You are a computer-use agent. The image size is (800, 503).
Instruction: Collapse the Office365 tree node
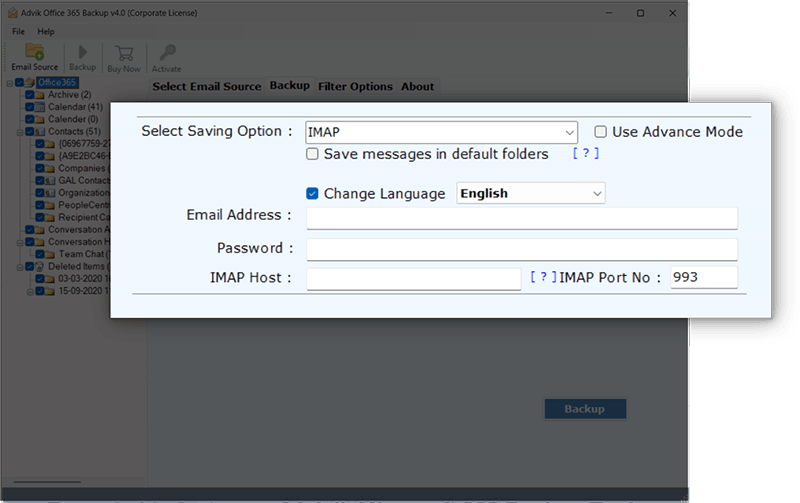(10, 83)
